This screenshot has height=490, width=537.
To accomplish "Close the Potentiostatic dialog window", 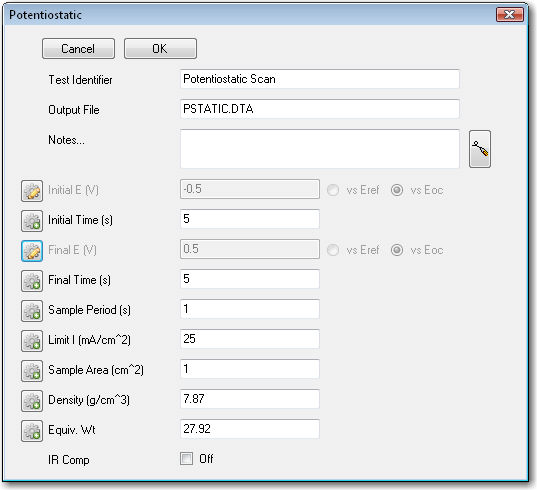I will (510, 15).
